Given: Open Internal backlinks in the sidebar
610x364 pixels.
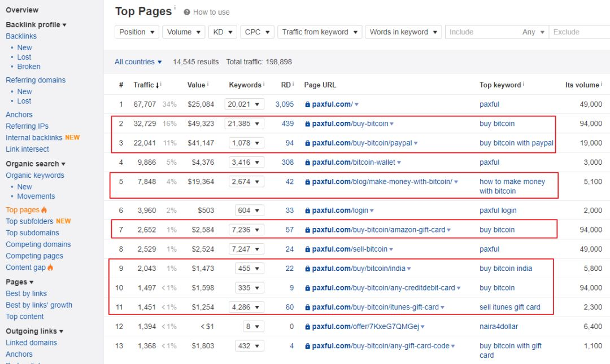Looking at the screenshot, I should 34,138.
